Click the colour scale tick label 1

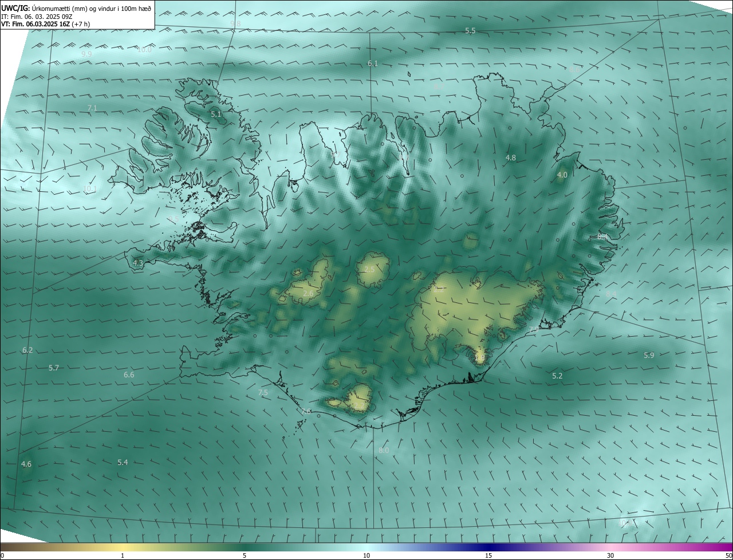click(123, 556)
